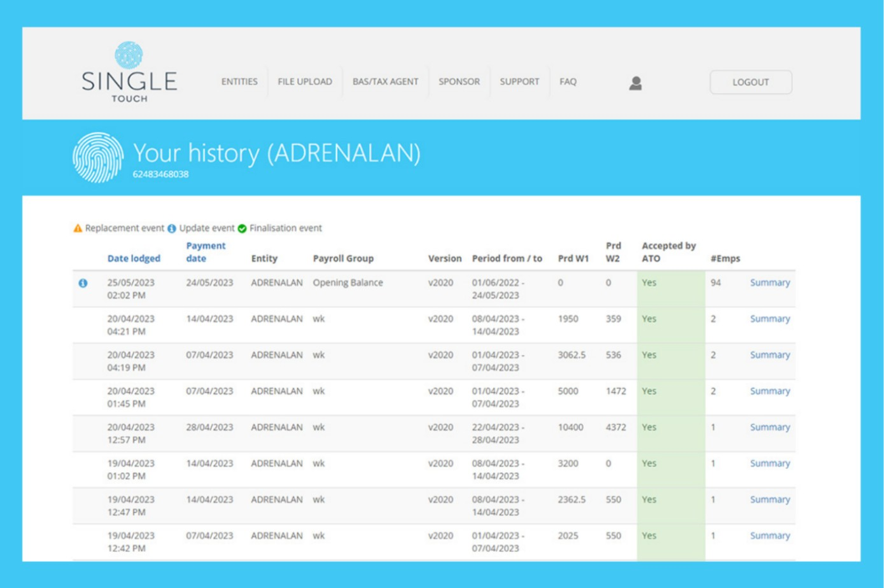Open Summary for 19/04/2023 12:42 PM row
The image size is (884, 588).
[769, 536]
